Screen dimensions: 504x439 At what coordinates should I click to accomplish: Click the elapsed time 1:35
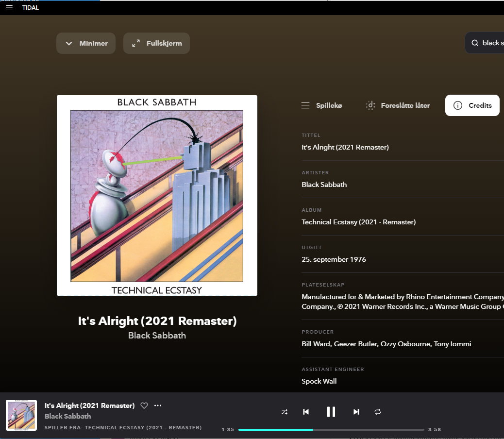(228, 430)
